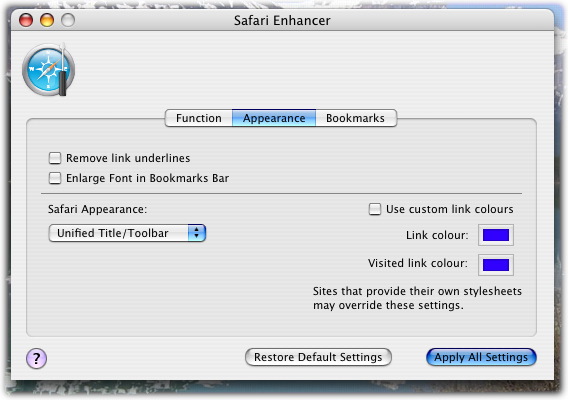Click the 'Link colour:' label
Viewport: 568px width, 400px height.
437,235
